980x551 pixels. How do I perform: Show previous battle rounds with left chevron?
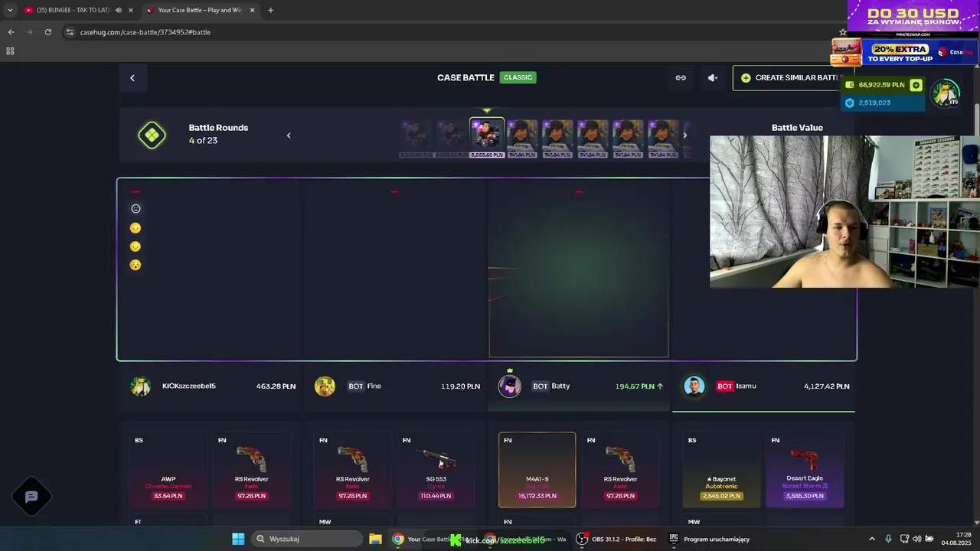pos(289,135)
